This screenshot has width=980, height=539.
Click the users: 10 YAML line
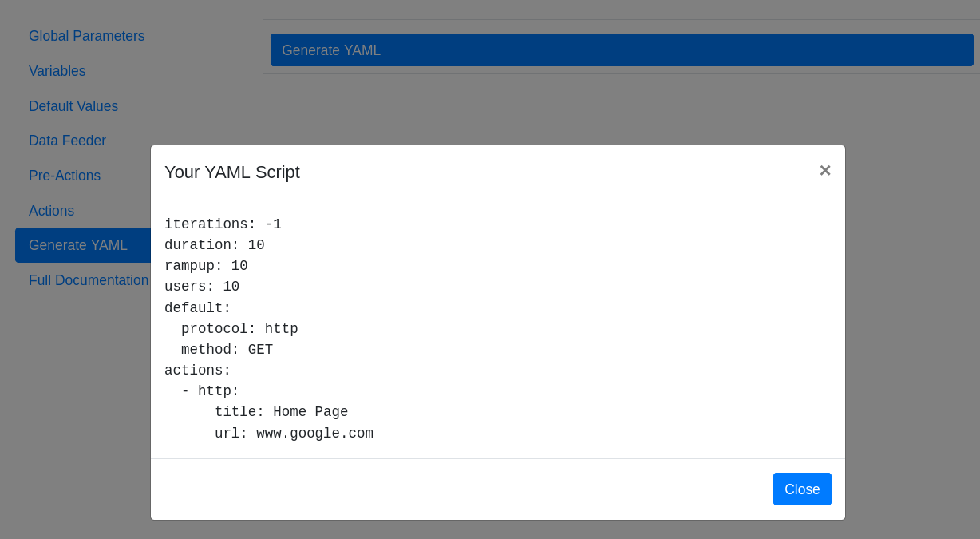coord(201,287)
